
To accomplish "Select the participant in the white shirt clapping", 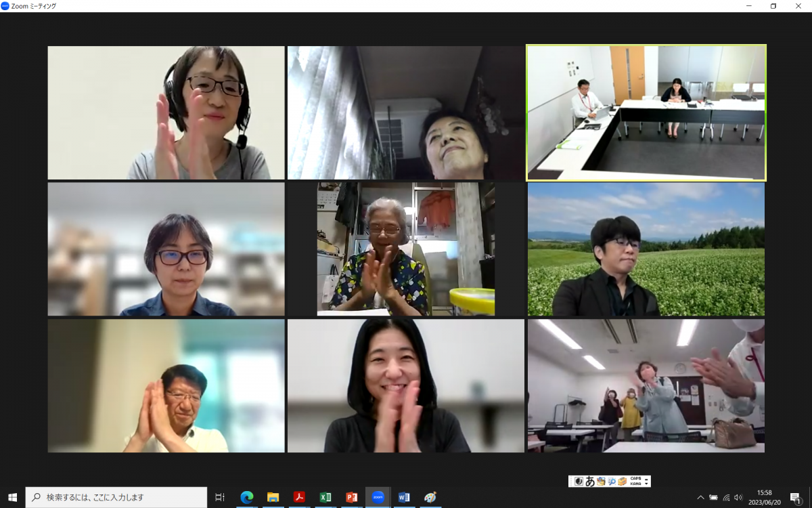I will coord(166,386).
